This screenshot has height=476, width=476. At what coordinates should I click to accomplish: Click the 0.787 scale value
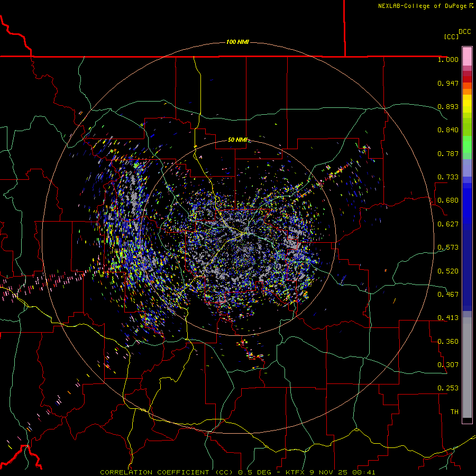click(448, 153)
